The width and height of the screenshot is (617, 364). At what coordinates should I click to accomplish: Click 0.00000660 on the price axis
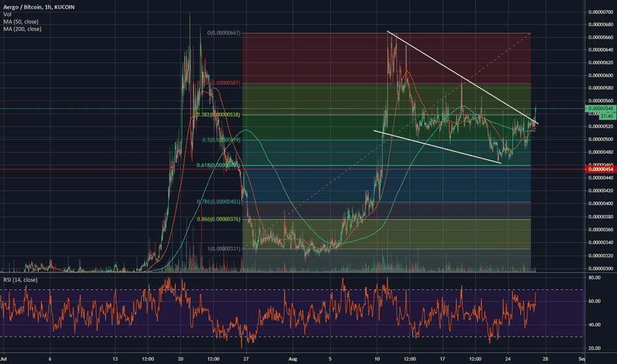601,37
